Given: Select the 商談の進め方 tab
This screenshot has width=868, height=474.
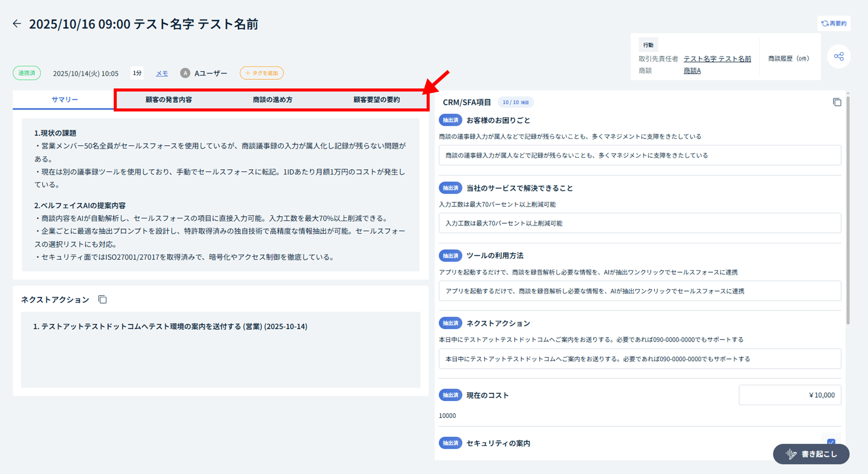Looking at the screenshot, I should pos(273,100).
